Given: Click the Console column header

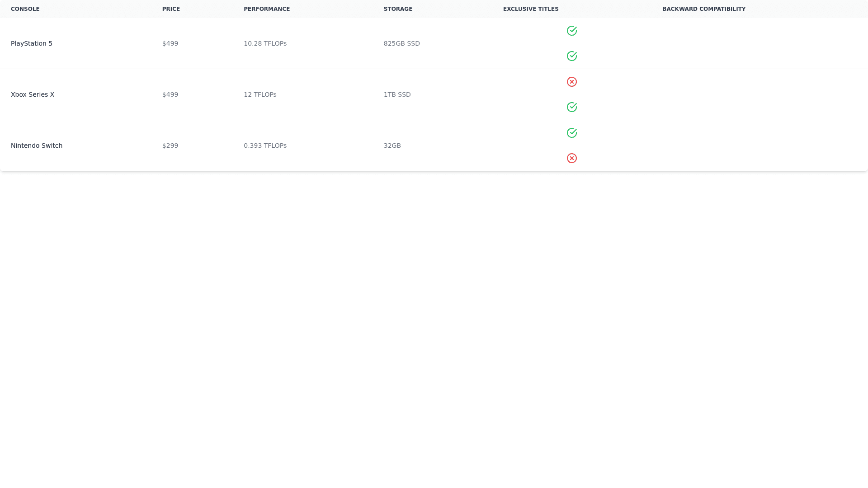Looking at the screenshot, I should (x=25, y=9).
